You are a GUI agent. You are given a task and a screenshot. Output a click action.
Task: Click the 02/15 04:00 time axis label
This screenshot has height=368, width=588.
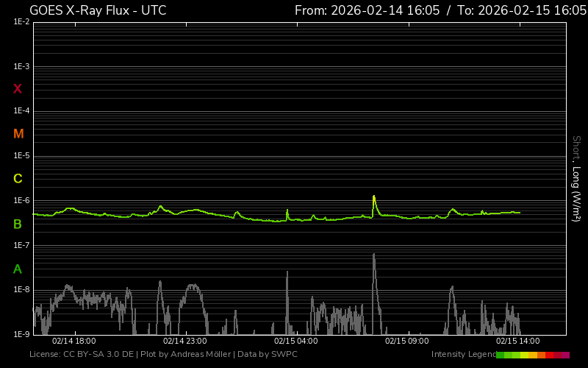coord(295,341)
